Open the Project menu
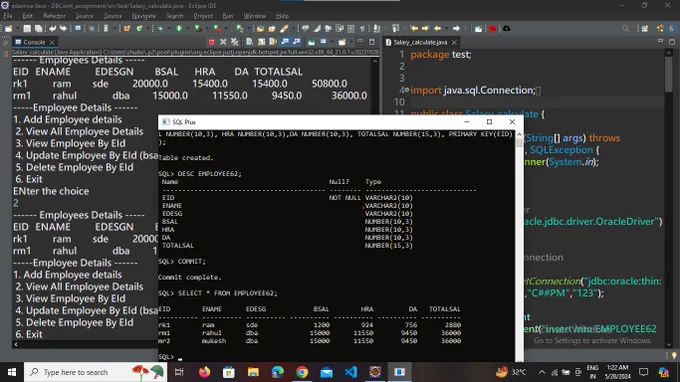This screenshot has height=382, width=680. pyautogui.click(x=203, y=16)
